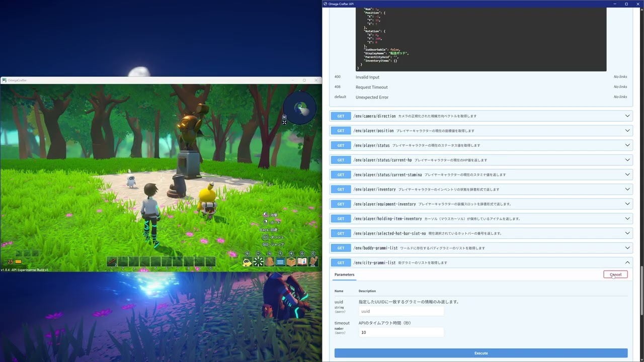Click the blue Execute button
Viewport: 644px width, 362px height.
(x=481, y=353)
